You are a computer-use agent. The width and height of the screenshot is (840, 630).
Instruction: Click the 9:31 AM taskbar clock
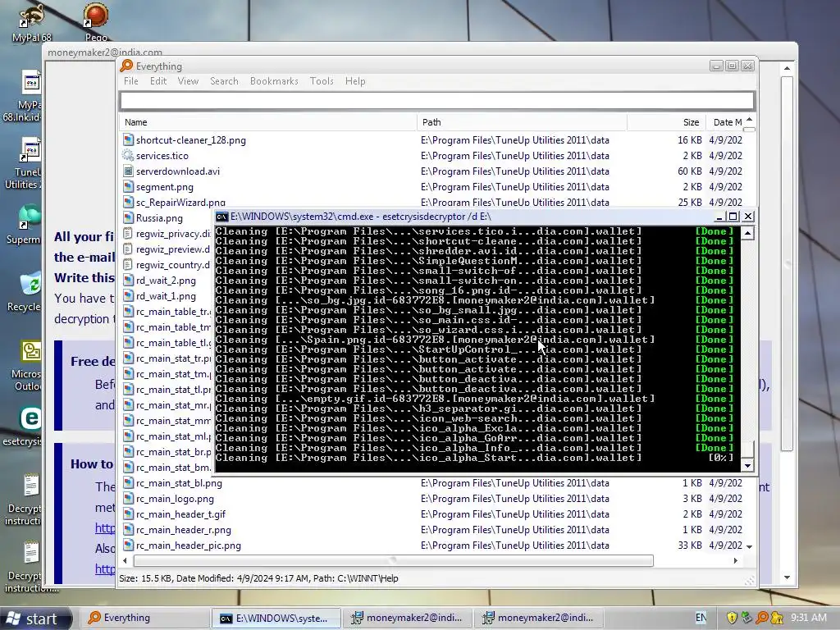tap(808, 618)
